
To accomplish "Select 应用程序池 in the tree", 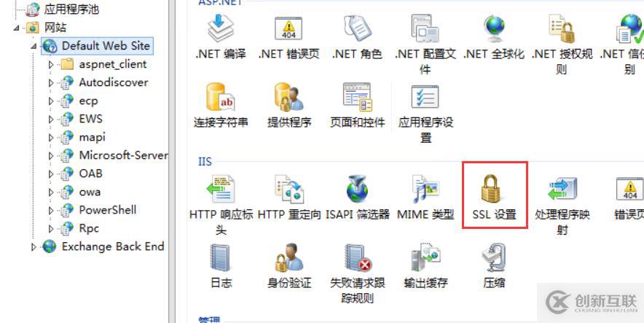I will click(71, 9).
